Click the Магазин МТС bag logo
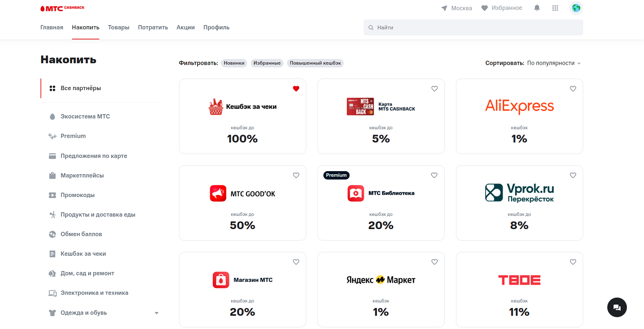This screenshot has height=329, width=644. coord(221,280)
